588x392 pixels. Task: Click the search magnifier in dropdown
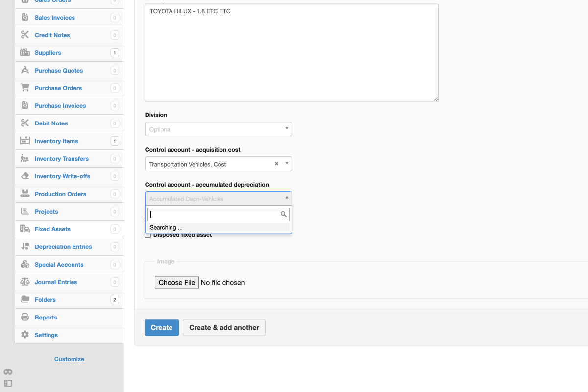283,214
